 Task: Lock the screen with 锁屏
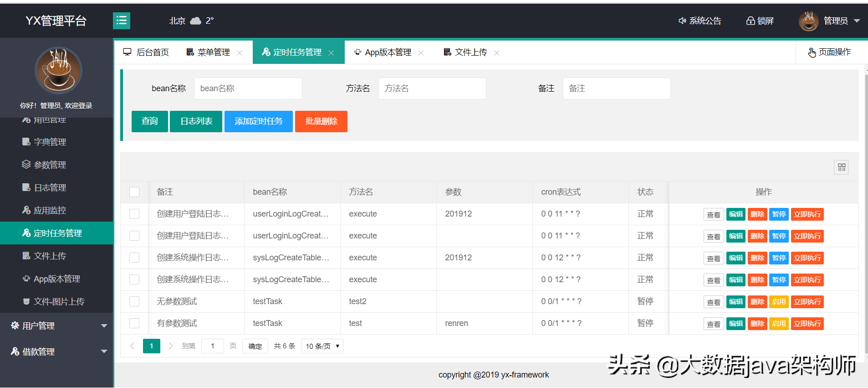760,21
